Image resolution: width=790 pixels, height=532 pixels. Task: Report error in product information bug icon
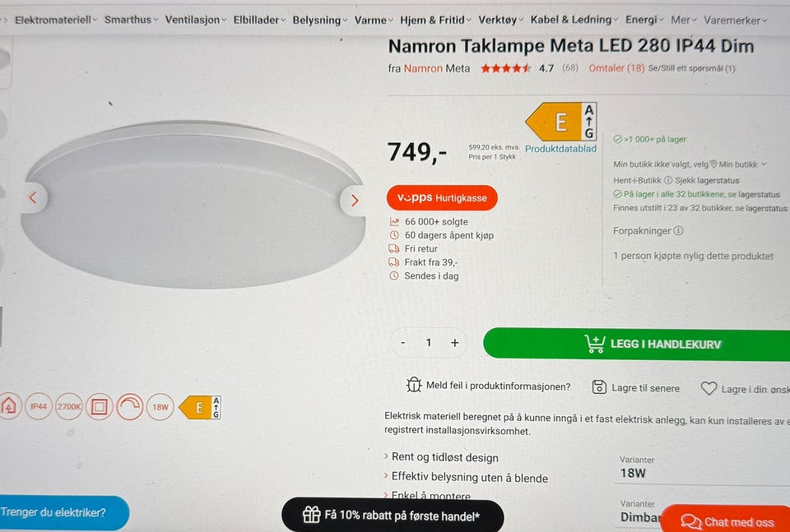(x=414, y=386)
